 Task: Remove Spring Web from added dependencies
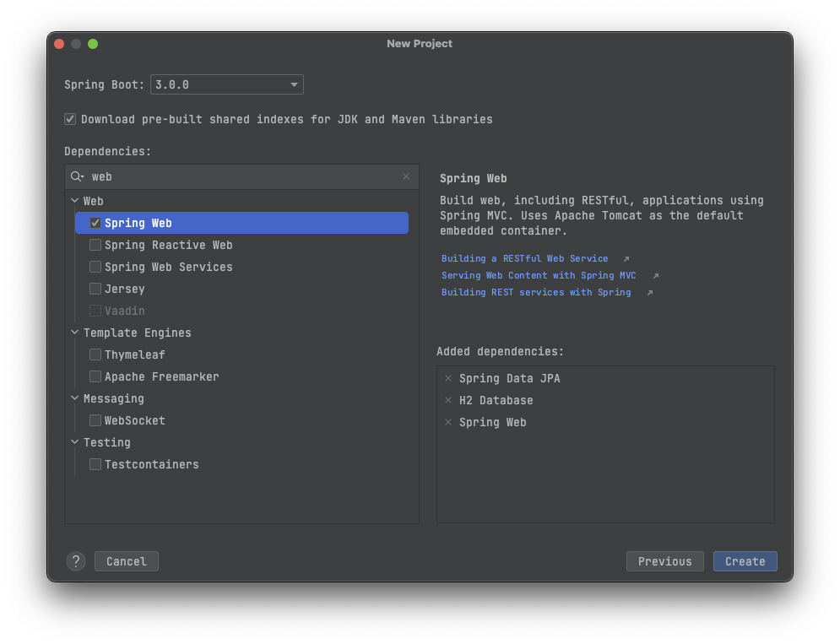coord(448,422)
